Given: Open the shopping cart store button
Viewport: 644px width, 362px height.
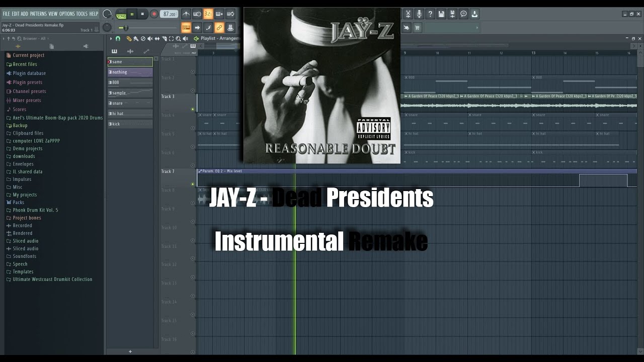Looking at the screenshot, I should pyautogui.click(x=417, y=28).
